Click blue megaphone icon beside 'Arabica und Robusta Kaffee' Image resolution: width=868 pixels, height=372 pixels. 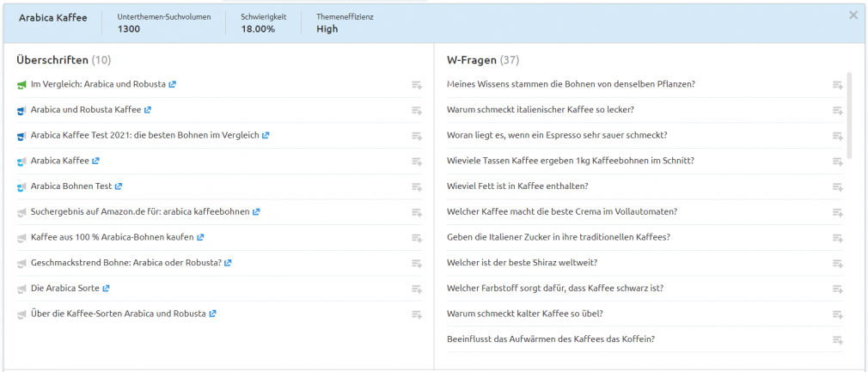tap(21, 110)
